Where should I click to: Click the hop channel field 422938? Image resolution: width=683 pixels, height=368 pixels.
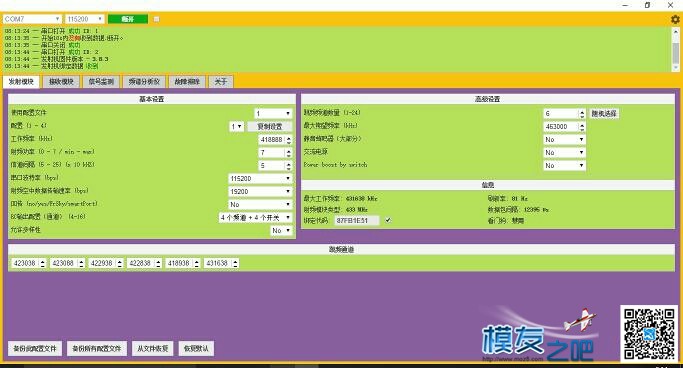(102, 263)
